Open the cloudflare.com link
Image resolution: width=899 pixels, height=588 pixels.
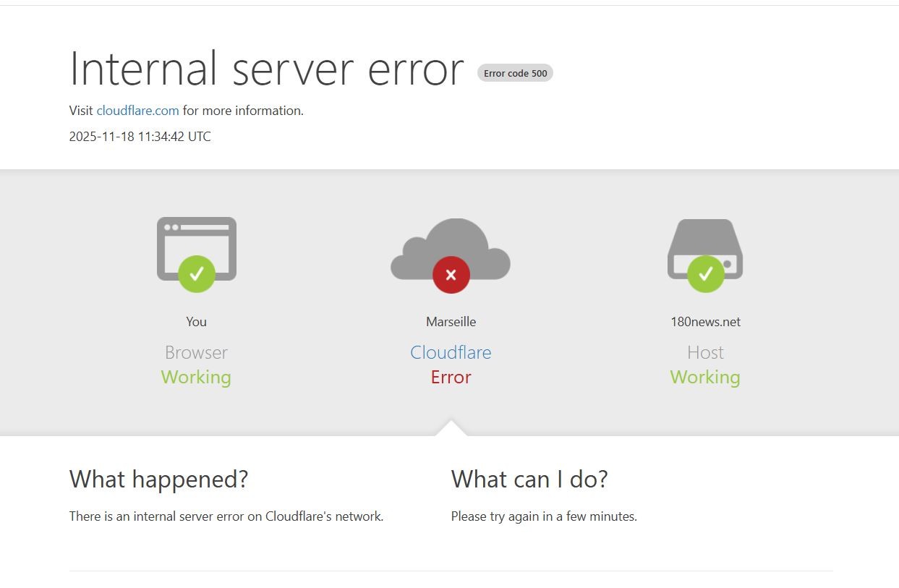137,111
